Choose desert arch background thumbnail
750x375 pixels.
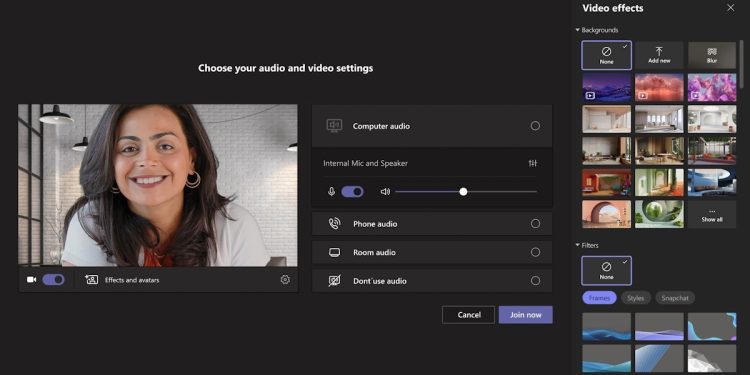[x=607, y=214]
